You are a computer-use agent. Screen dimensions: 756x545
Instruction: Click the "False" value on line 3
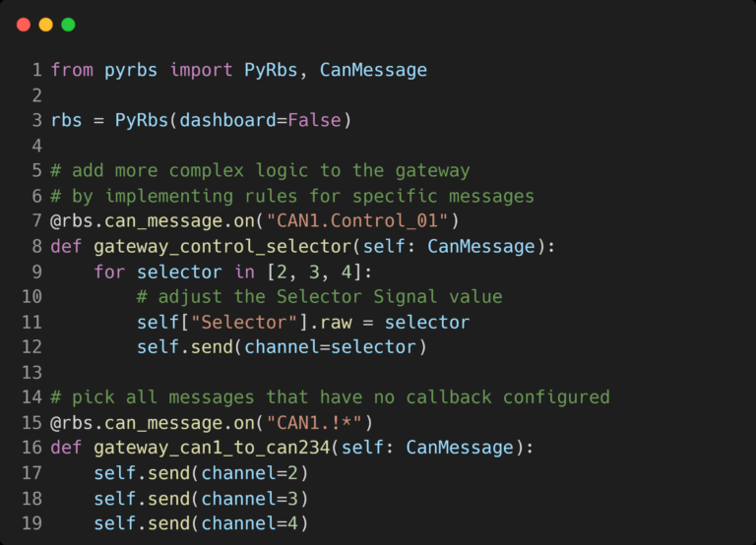[x=314, y=121]
